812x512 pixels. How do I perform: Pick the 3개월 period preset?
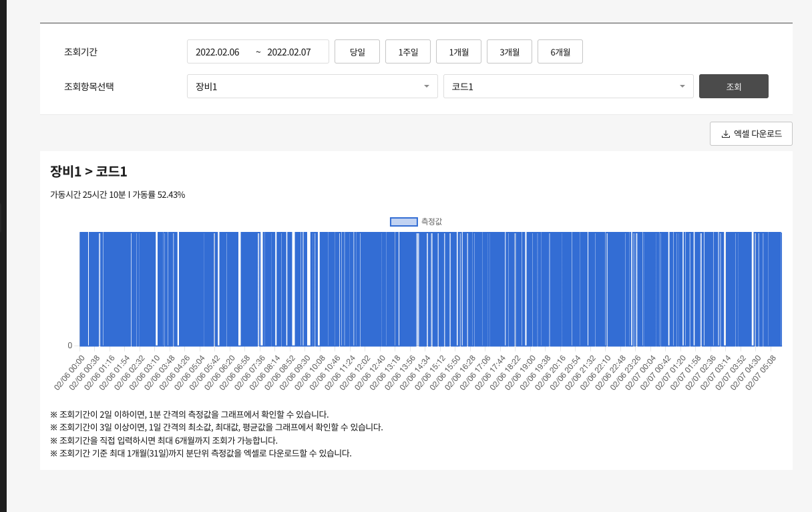click(x=510, y=52)
